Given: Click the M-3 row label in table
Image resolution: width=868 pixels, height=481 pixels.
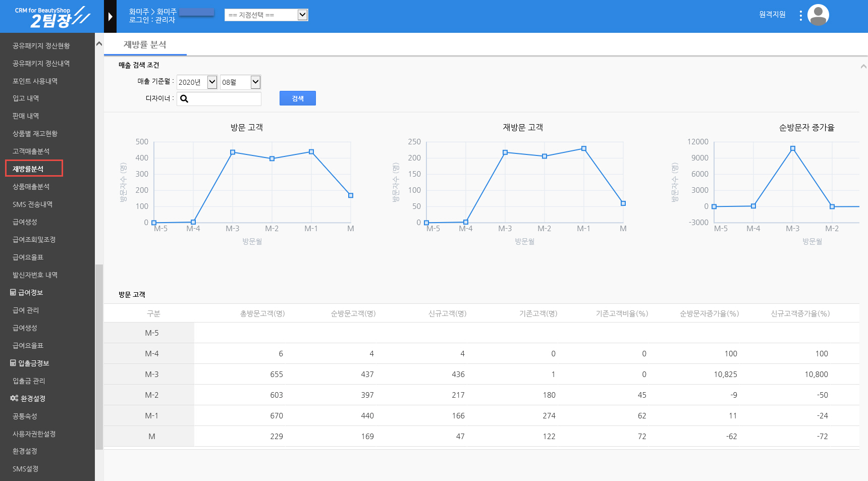Looking at the screenshot, I should click(x=152, y=375).
